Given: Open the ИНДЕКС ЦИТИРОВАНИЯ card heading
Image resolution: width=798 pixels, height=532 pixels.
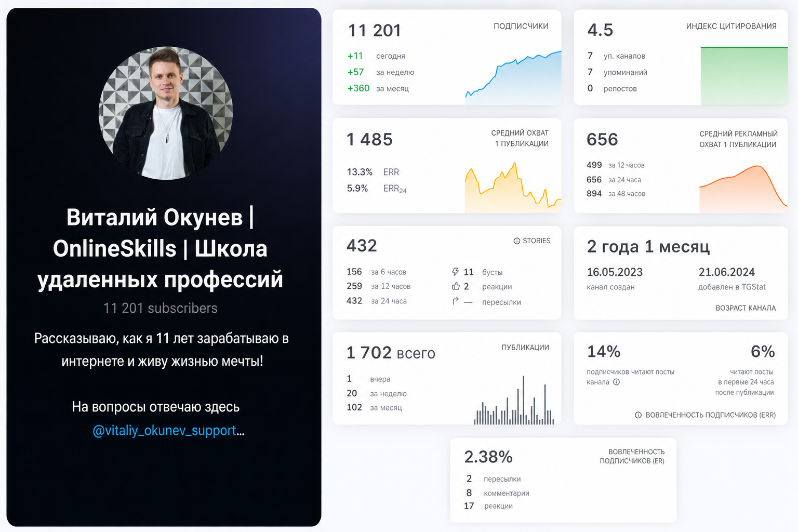Looking at the screenshot, I should point(731,26).
